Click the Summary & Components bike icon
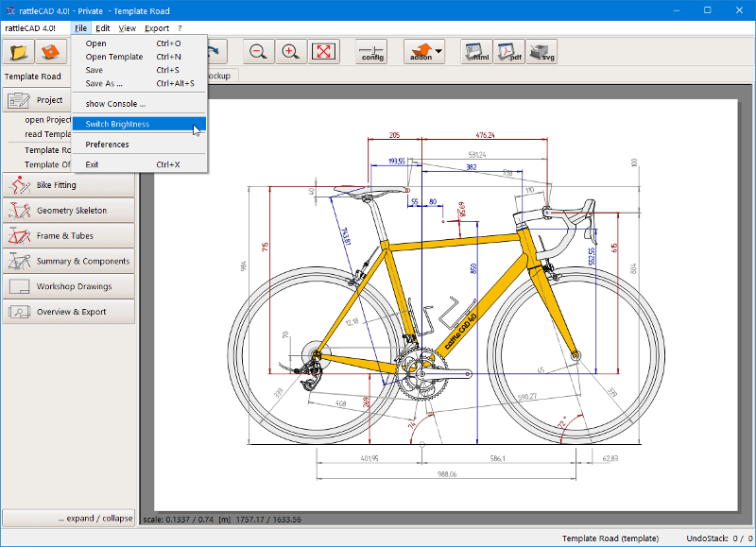Viewport: 756px width, 547px height. 19,261
